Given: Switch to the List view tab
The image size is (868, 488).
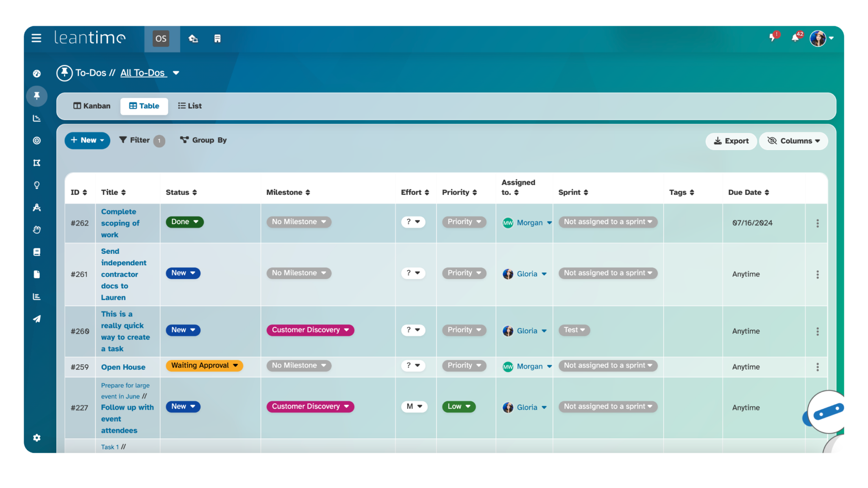Looking at the screenshot, I should (189, 106).
